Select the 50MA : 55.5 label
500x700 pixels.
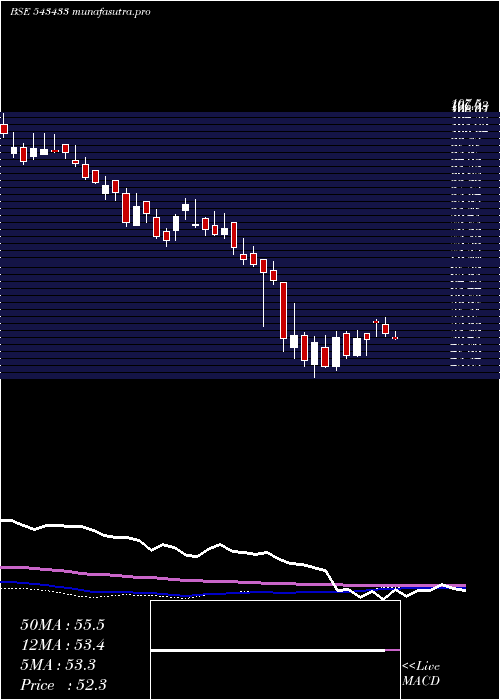[62, 625]
